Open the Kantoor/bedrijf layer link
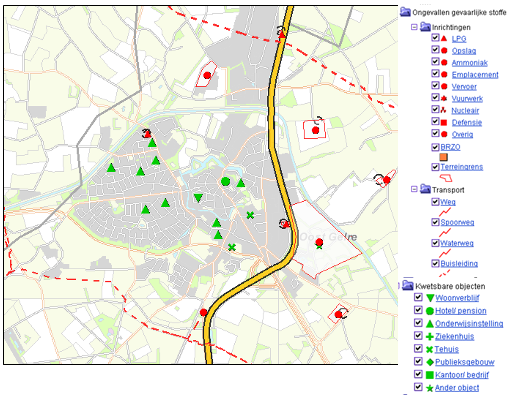Image resolution: width=507 pixels, height=395 pixels. point(462,375)
